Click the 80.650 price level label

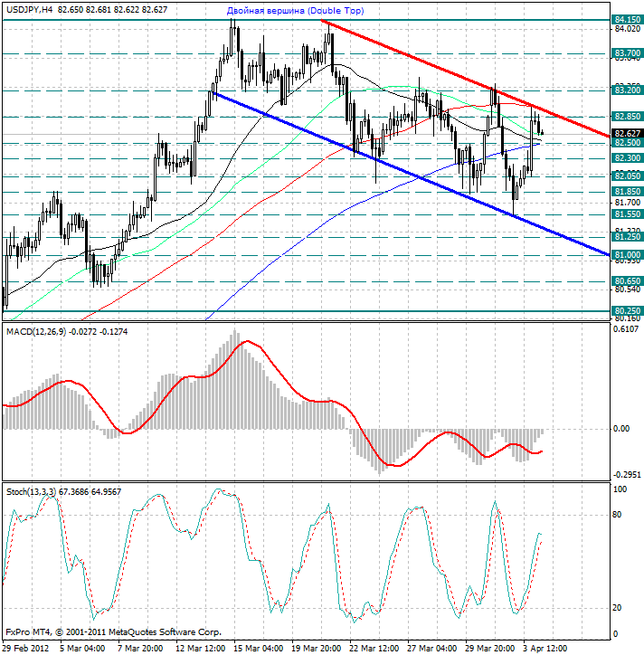[x=628, y=281]
